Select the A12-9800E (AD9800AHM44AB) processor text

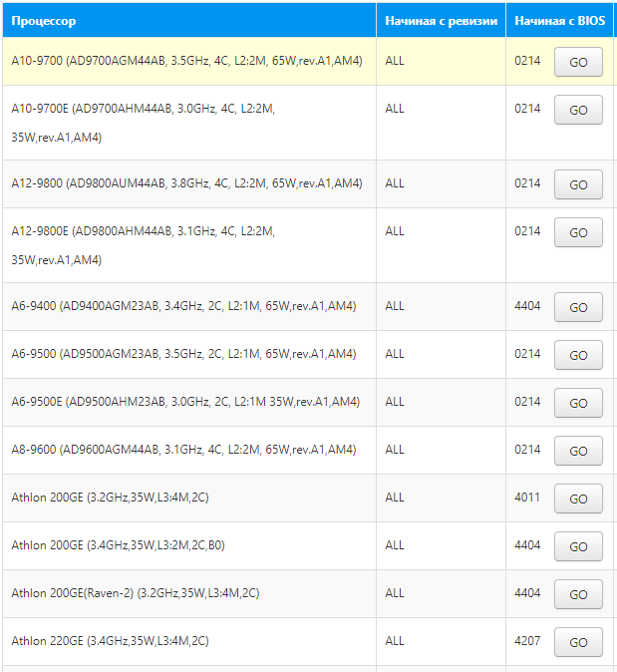pyautogui.click(x=144, y=245)
